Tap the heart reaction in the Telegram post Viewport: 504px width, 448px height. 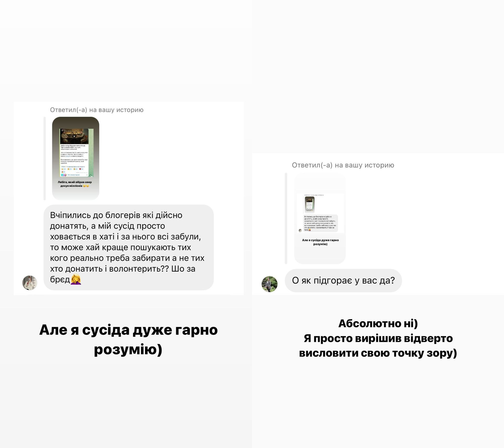pyautogui.click(x=80, y=169)
